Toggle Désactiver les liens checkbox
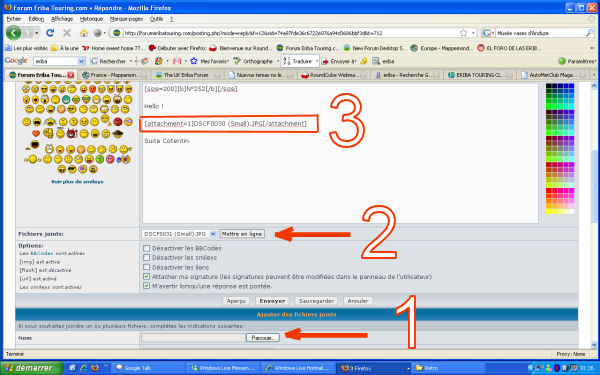 146,267
